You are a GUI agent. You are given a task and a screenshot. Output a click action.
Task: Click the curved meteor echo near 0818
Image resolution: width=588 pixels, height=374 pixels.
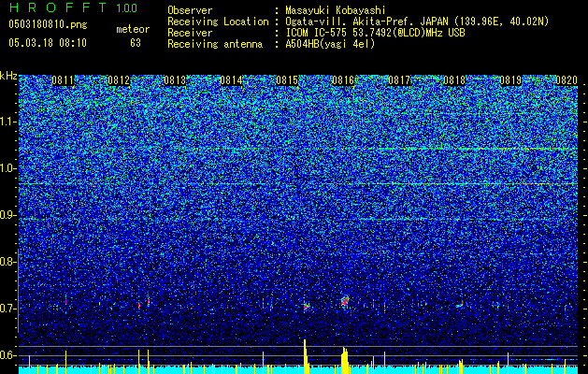[460, 305]
